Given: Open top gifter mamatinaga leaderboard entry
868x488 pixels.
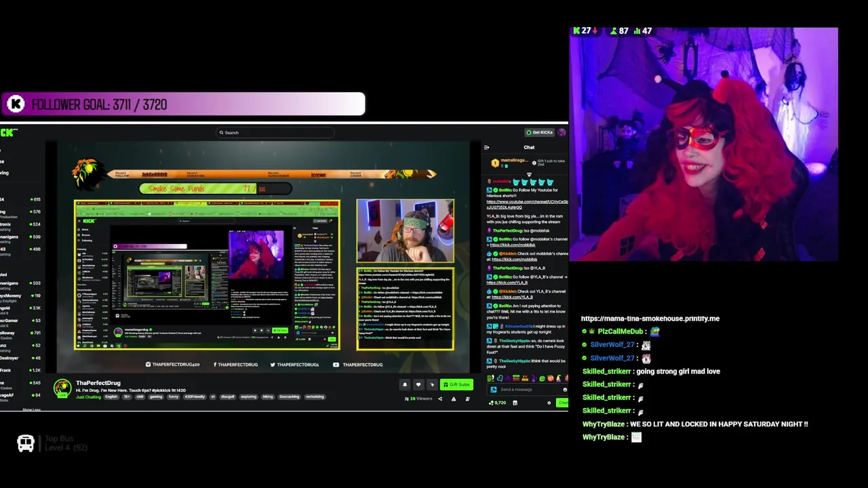Looking at the screenshot, I should tap(510, 163).
